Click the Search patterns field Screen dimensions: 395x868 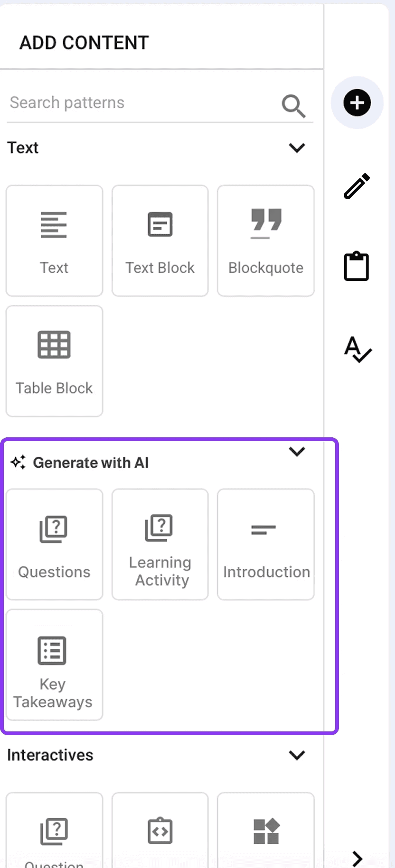pos(142,103)
